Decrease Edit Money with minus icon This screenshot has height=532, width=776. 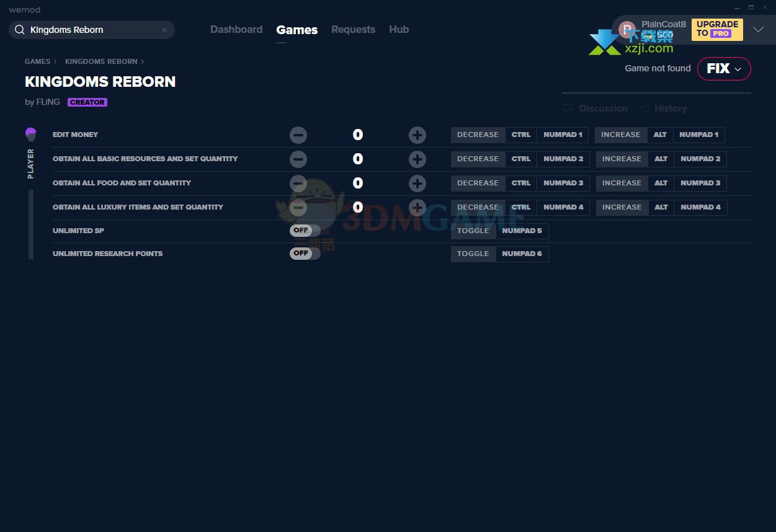pyautogui.click(x=298, y=135)
